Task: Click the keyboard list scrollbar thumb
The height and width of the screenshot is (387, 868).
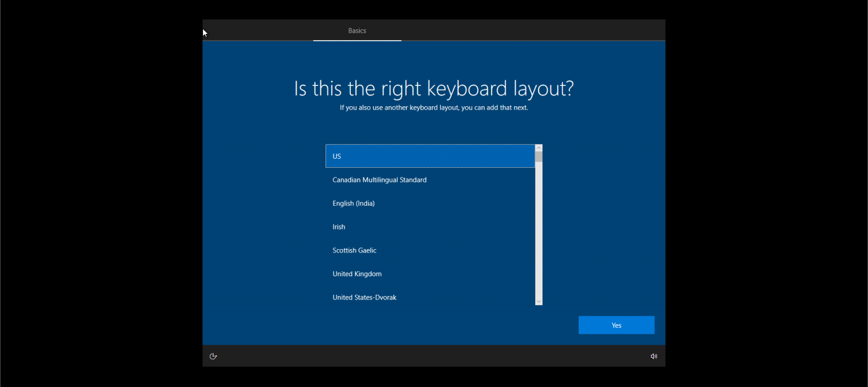Action: coord(539,157)
